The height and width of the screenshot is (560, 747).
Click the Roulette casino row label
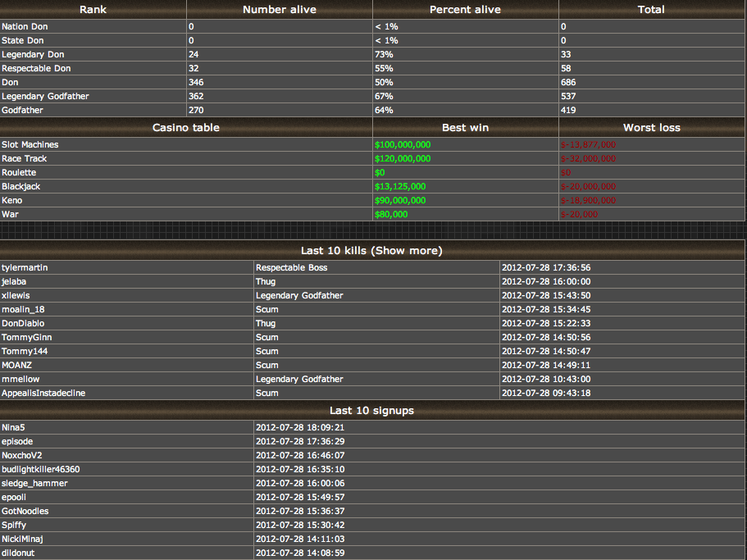[19, 172]
